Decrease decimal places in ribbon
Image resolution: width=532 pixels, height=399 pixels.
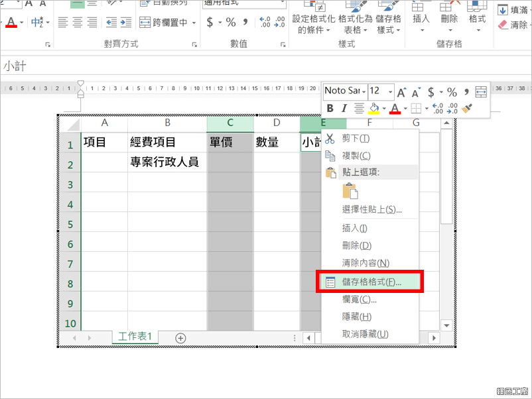click(279, 23)
